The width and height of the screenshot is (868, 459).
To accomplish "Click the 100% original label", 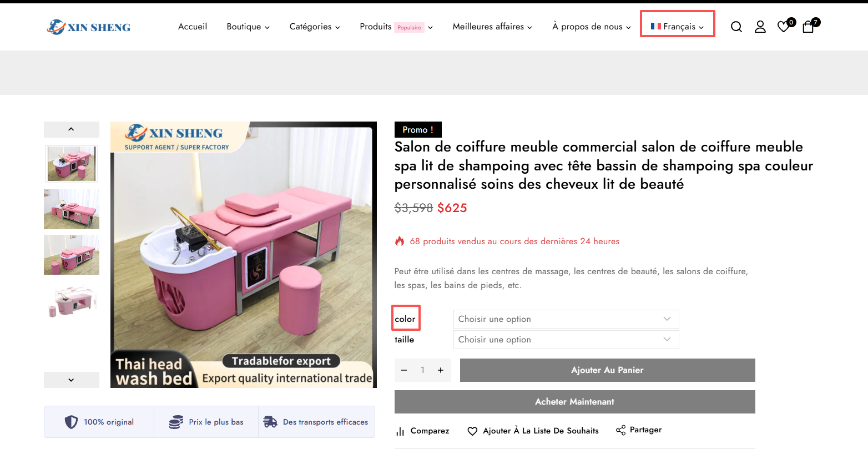I will pos(109,422).
